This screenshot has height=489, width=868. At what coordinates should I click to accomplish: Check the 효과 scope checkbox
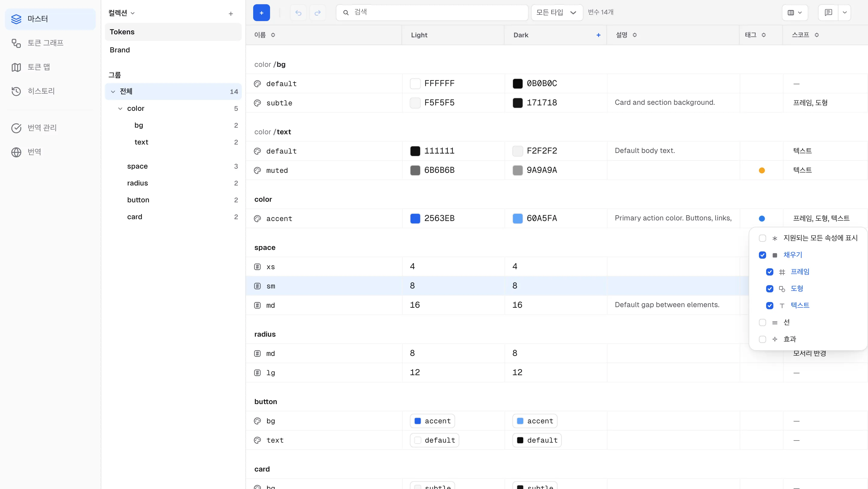tap(762, 339)
